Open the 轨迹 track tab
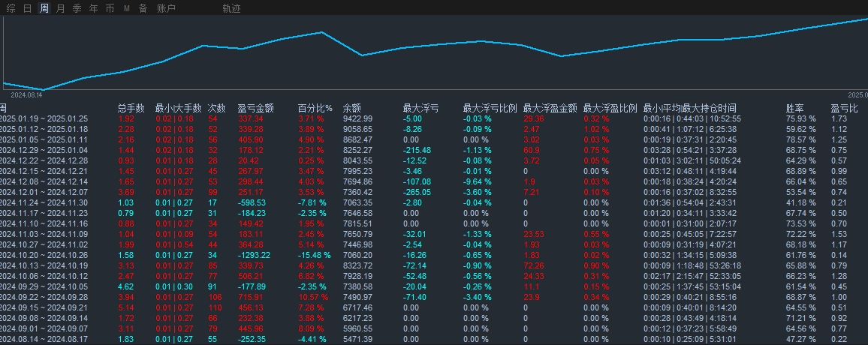 pyautogui.click(x=231, y=8)
